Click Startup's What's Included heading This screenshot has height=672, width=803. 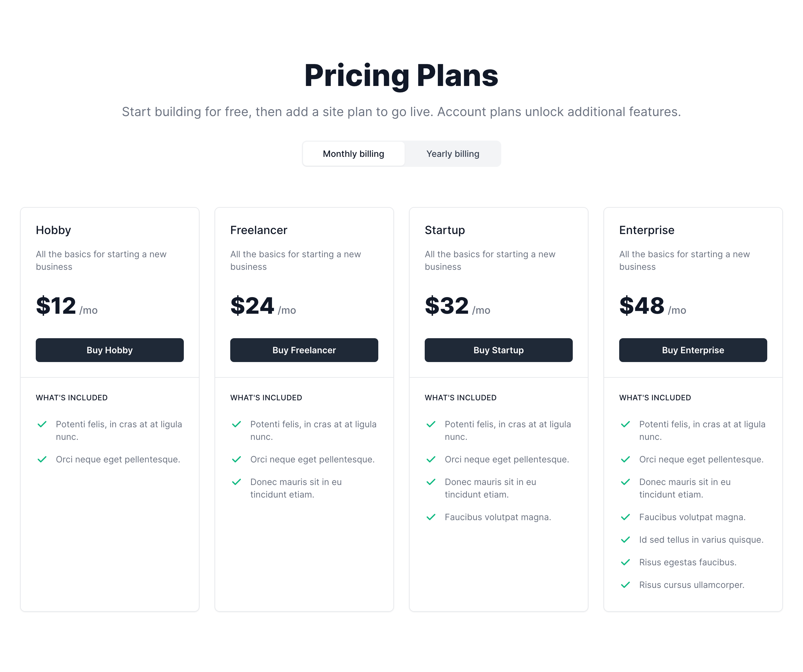(x=460, y=397)
